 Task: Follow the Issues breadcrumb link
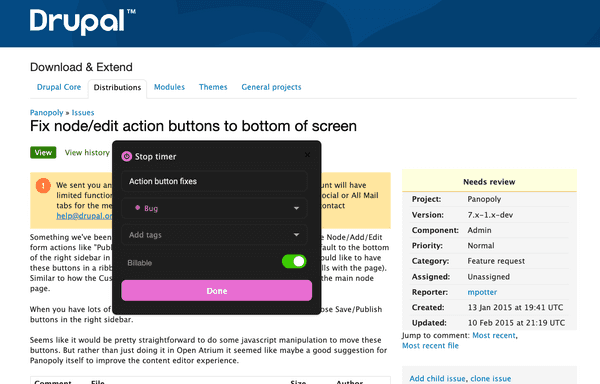(x=83, y=112)
